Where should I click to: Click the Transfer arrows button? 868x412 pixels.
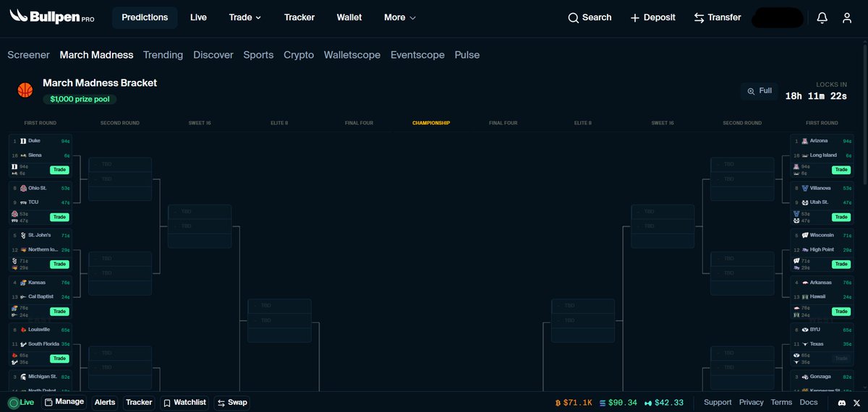click(x=717, y=17)
